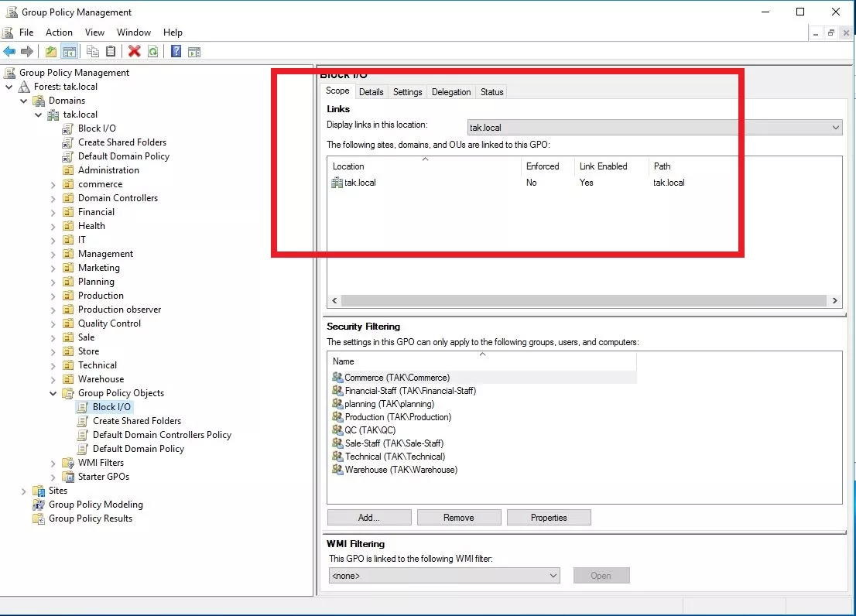Image resolution: width=856 pixels, height=616 pixels.
Task: Expand the Financial OU
Action: [53, 213]
